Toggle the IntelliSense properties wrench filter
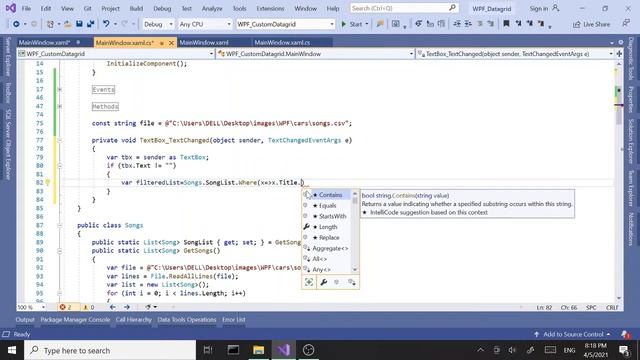Image resolution: width=640 pixels, height=360 pixels. tap(323, 282)
